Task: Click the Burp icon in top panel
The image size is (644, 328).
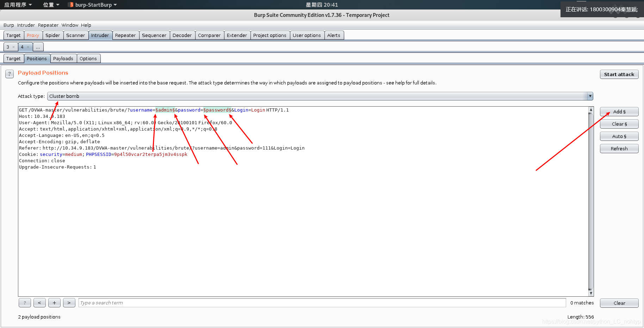Action: (72, 5)
